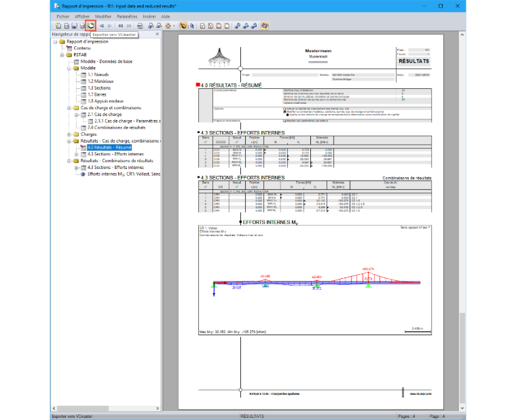The image size is (516, 420).
Task: Open the Fichier menu
Action: click(63, 16)
